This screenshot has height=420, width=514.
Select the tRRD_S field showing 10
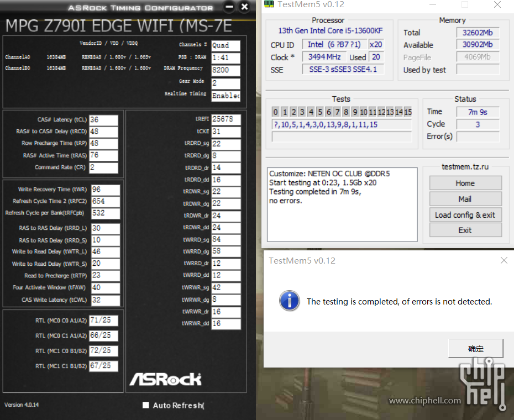coord(106,240)
